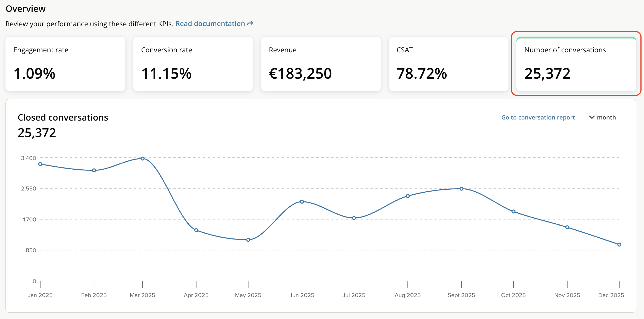This screenshot has width=644, height=319.
Task: Click the Nov 2025 data point
Action: pos(567,227)
